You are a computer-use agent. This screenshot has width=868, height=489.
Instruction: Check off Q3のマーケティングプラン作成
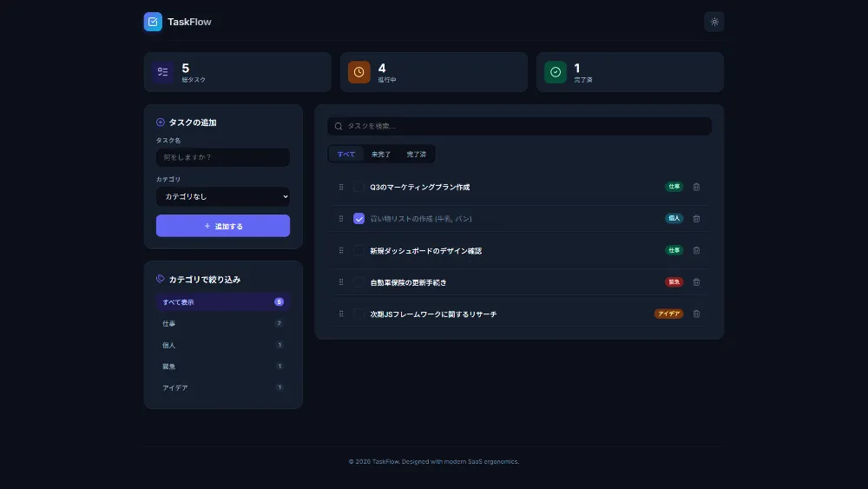click(x=358, y=188)
